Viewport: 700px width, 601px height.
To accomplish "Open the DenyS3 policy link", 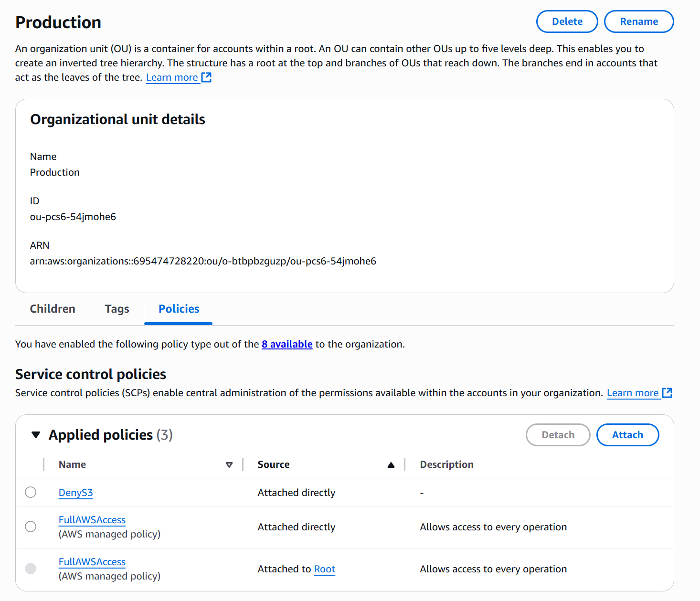I will (x=75, y=493).
